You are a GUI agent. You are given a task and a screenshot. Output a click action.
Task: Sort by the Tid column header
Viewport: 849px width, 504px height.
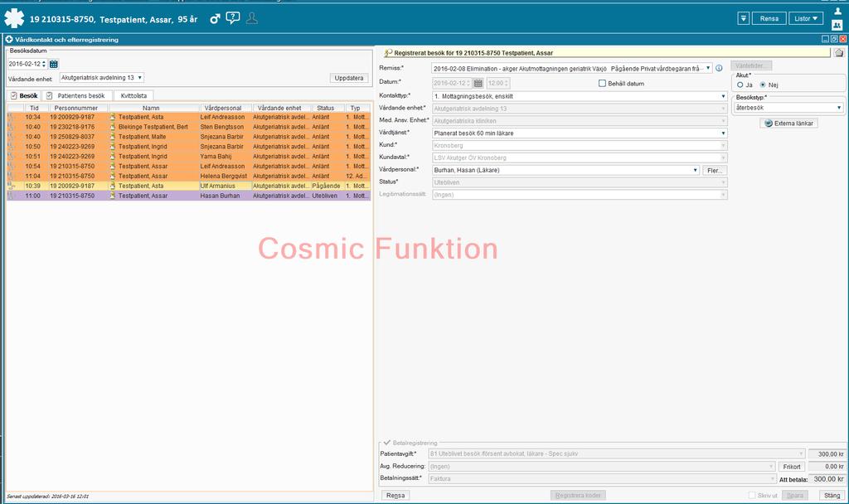coord(34,109)
